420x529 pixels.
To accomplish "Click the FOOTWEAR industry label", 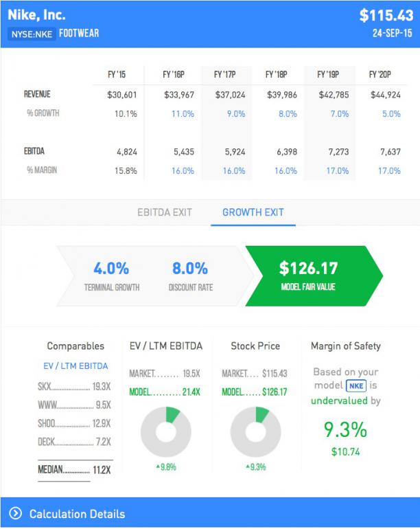I will click(79, 34).
